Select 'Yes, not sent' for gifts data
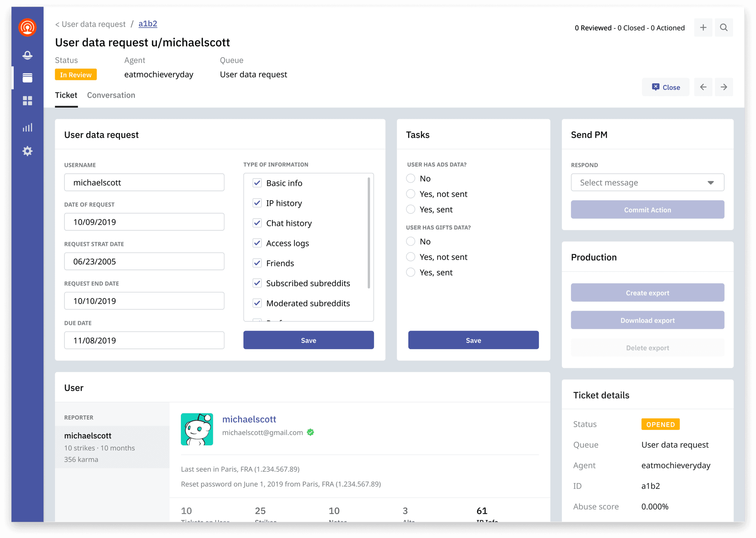This screenshot has height=538, width=756. [x=410, y=257]
